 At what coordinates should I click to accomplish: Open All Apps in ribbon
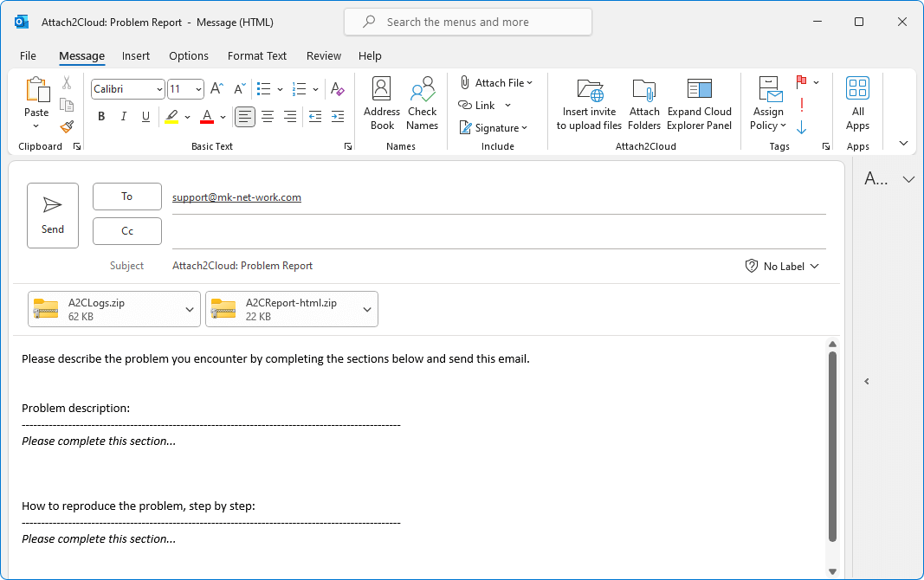pos(858,104)
